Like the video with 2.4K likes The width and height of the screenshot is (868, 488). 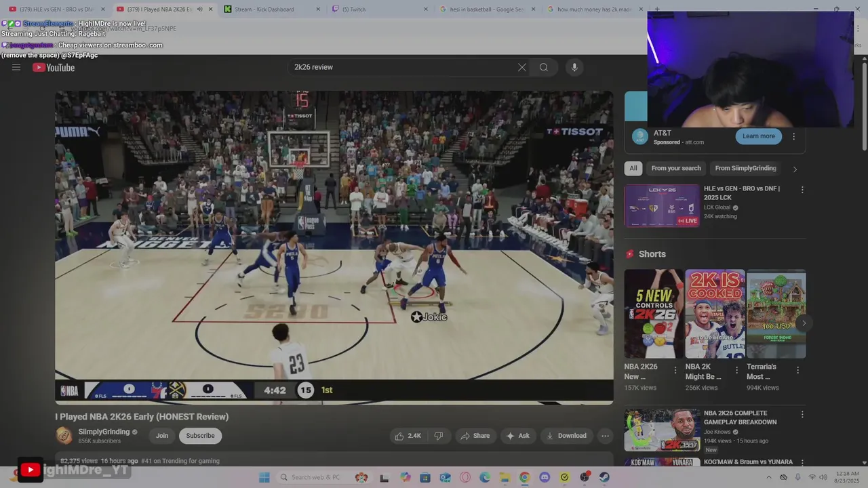[408, 436]
